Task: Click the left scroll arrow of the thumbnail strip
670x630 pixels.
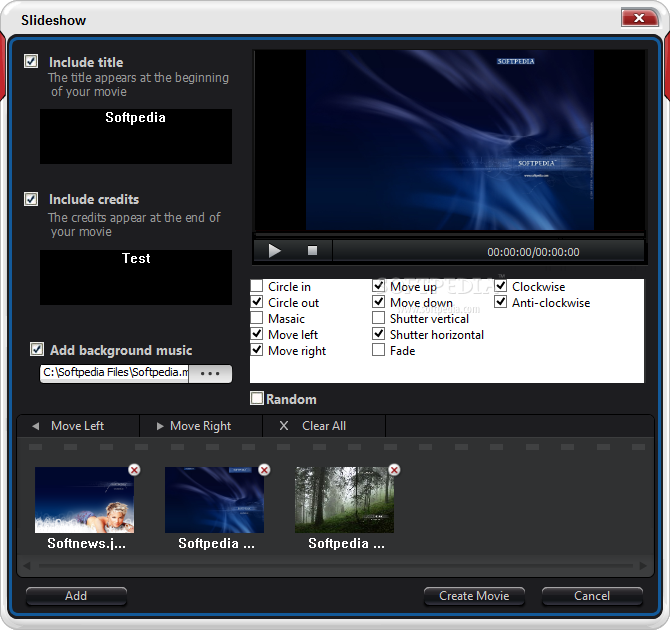Action: click(27, 566)
